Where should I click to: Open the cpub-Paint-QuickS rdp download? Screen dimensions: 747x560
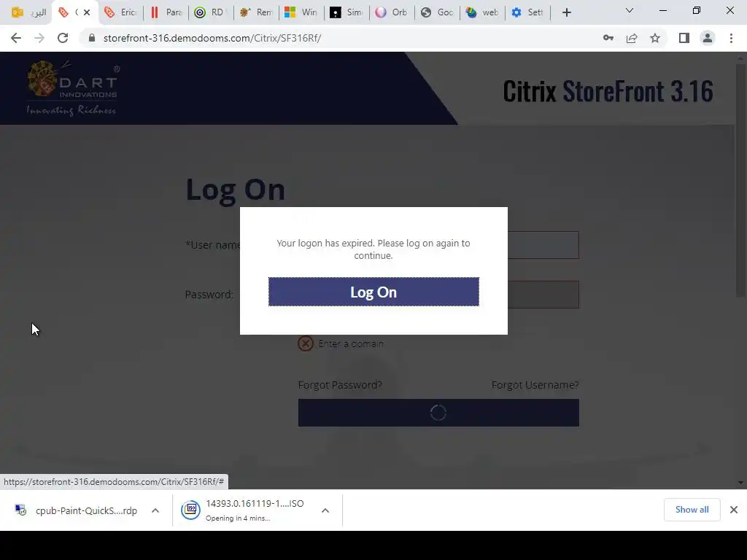[76, 510]
